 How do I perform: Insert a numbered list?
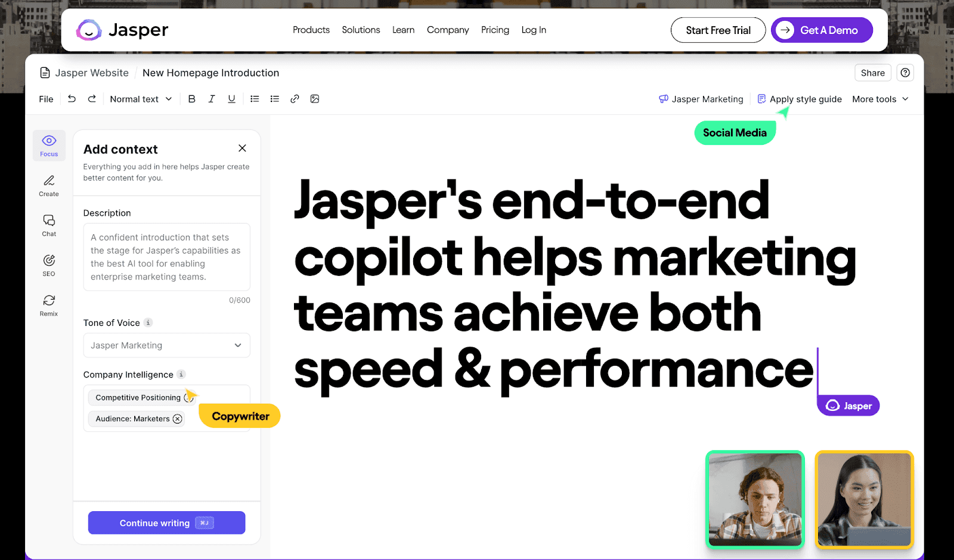275,99
